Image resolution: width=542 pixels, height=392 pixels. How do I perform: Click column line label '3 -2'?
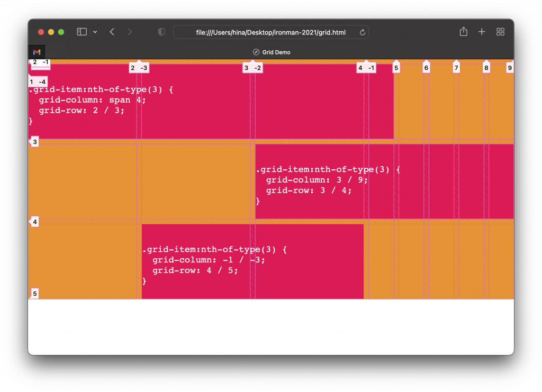252,68
